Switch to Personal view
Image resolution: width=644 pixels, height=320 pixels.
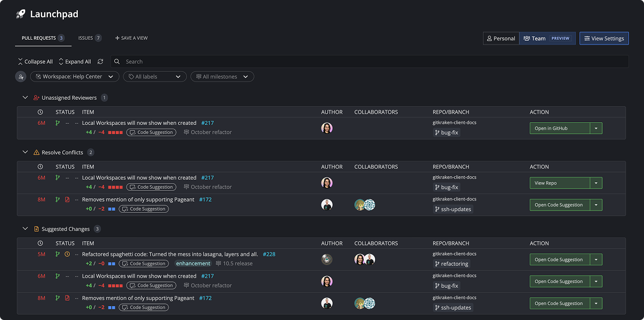[x=501, y=39]
